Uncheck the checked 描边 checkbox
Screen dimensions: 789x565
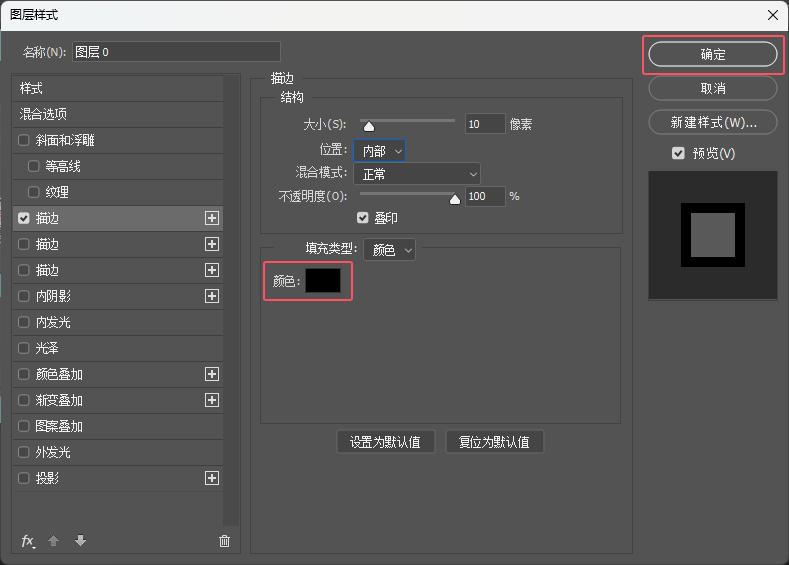[24, 218]
